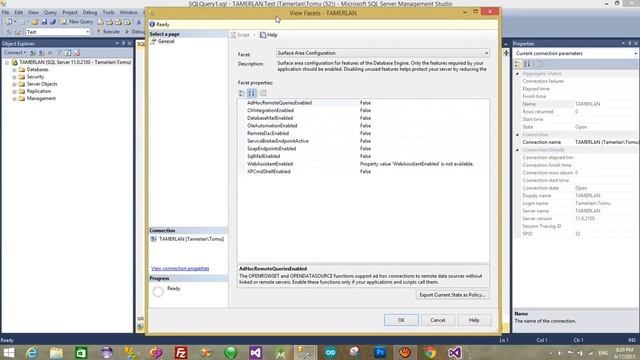Open the Query menu

pyautogui.click(x=50, y=12)
